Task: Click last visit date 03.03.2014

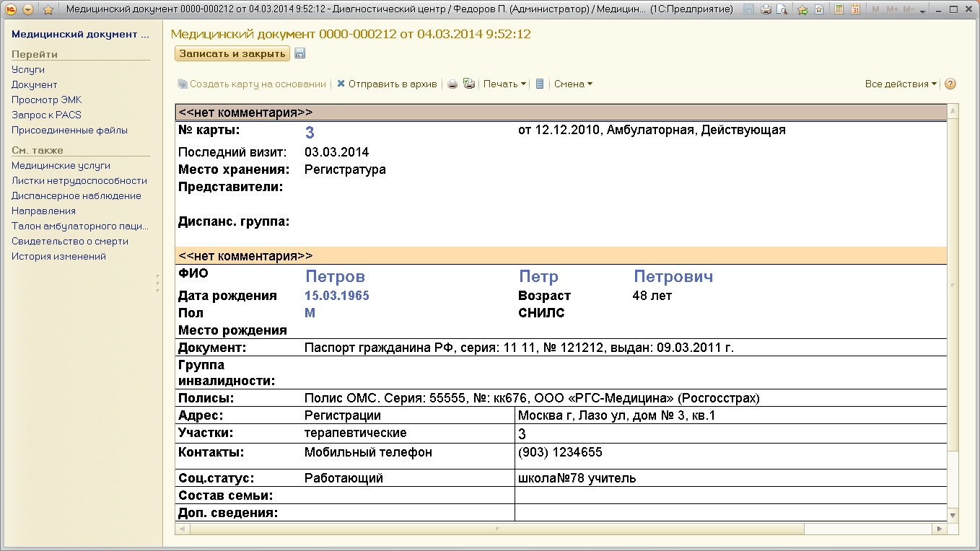Action: click(x=336, y=153)
